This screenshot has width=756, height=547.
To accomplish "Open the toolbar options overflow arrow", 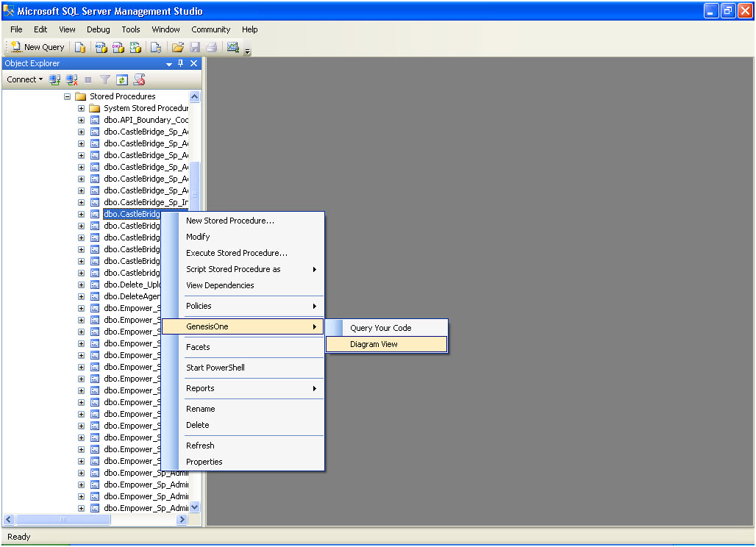I will (247, 51).
